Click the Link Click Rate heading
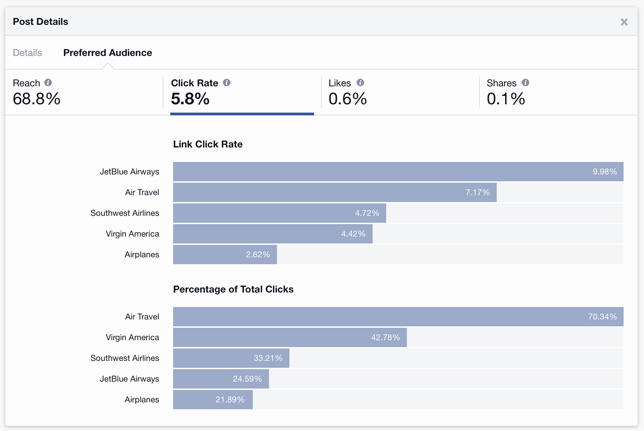Screen dimensions: 644x431 (208, 144)
